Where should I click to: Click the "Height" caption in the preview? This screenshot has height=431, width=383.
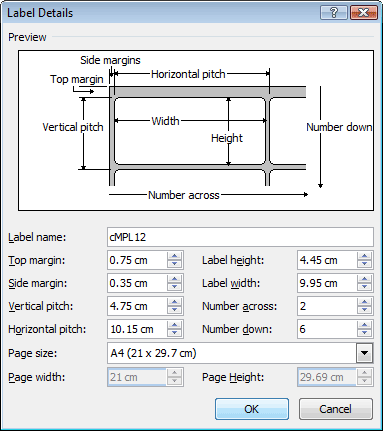tap(227, 138)
